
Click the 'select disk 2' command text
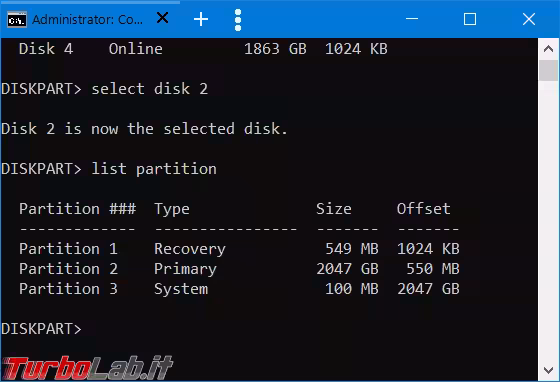[x=150, y=89]
